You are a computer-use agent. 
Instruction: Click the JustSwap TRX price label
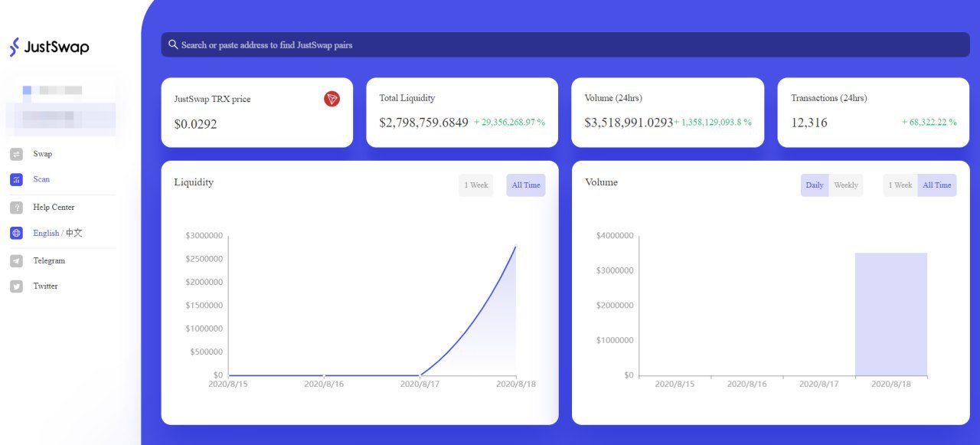pos(212,99)
